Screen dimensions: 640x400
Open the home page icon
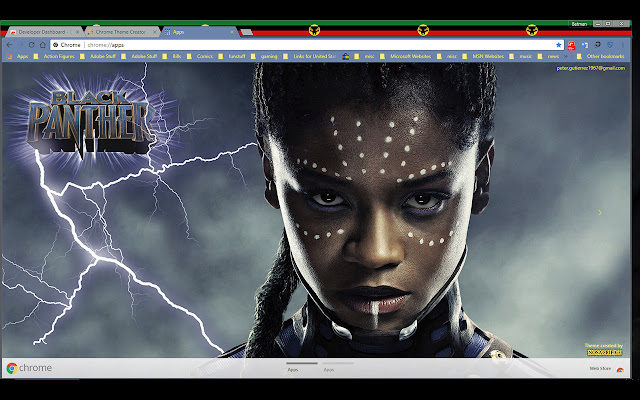[42, 45]
